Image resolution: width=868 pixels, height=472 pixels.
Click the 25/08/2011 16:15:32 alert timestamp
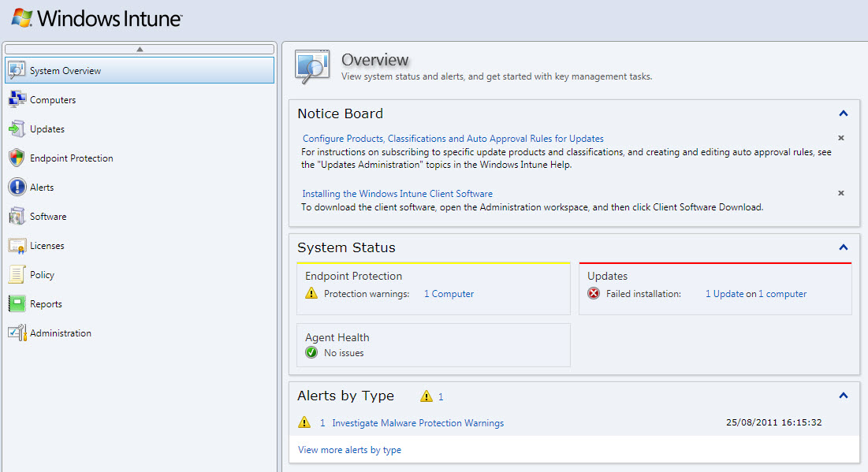point(774,422)
